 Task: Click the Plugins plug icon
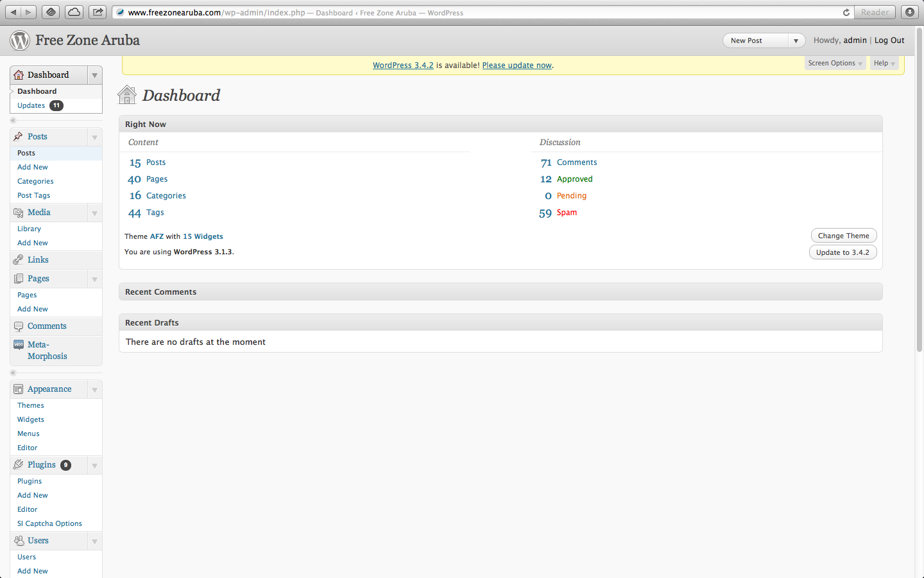(x=19, y=465)
